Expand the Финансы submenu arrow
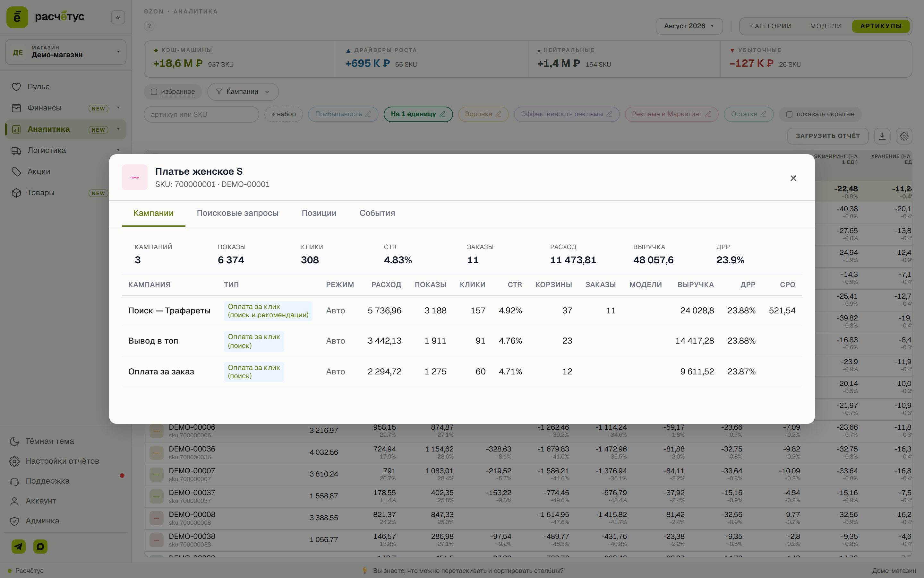The height and width of the screenshot is (578, 924). click(x=118, y=108)
